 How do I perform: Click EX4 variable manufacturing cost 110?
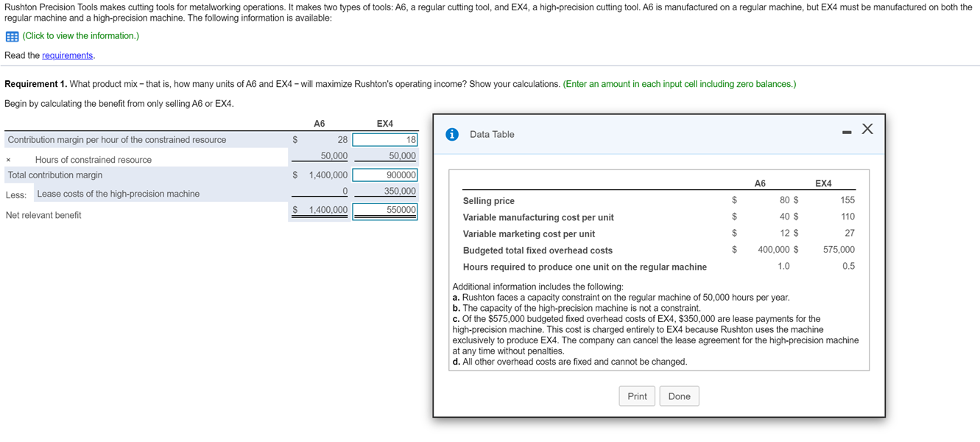point(847,217)
